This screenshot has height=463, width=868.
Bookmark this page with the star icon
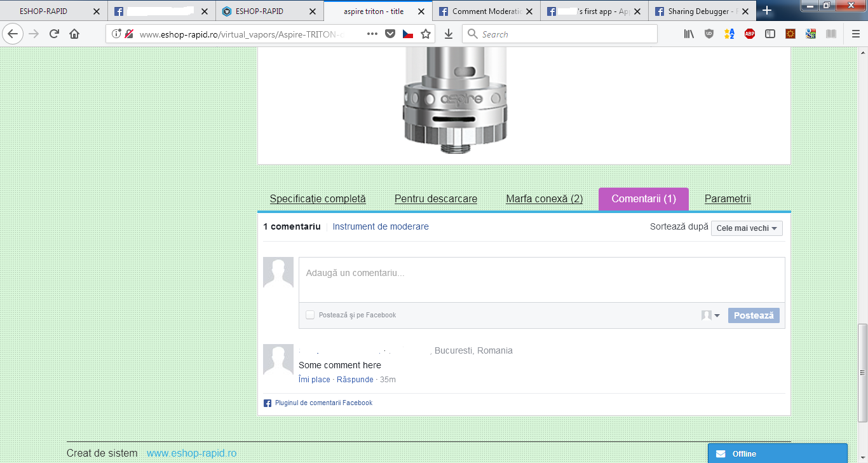click(x=426, y=34)
